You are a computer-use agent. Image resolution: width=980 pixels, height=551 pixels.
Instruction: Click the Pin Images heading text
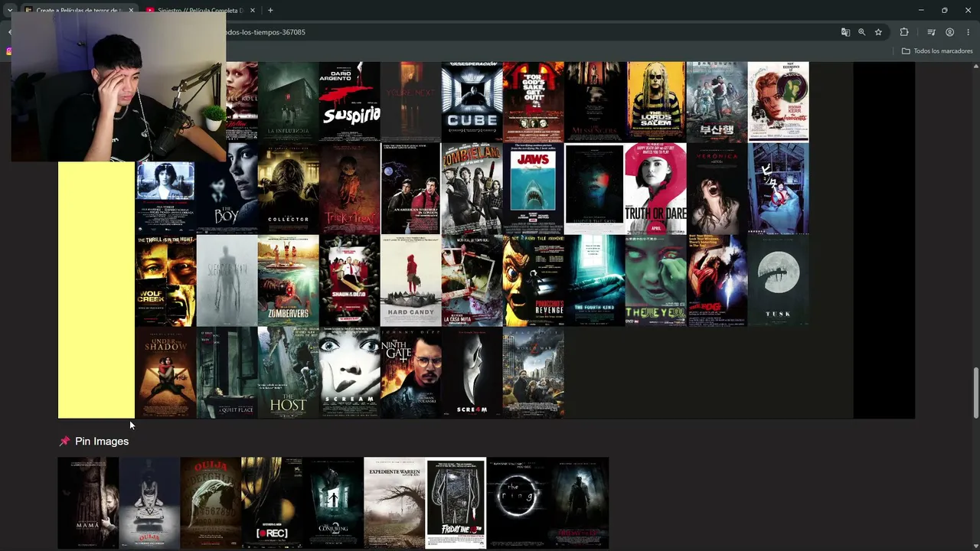tap(102, 442)
